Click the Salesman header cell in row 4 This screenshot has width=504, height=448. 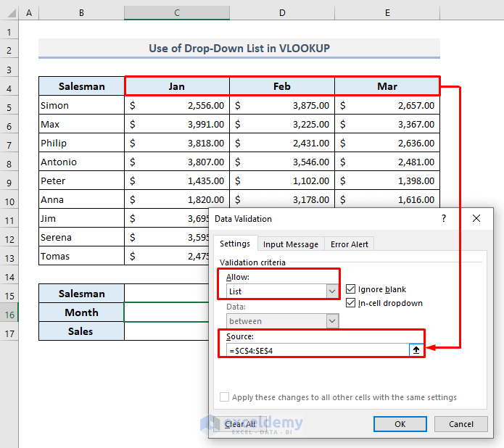click(x=82, y=86)
